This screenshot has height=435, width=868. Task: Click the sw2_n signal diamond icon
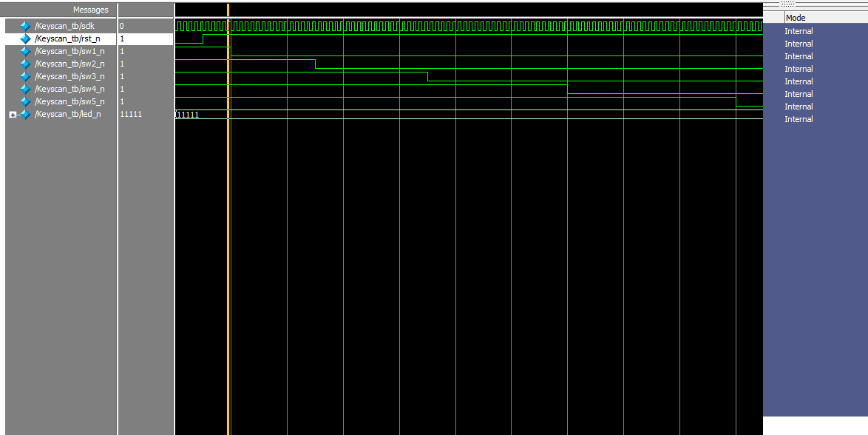[x=25, y=64]
